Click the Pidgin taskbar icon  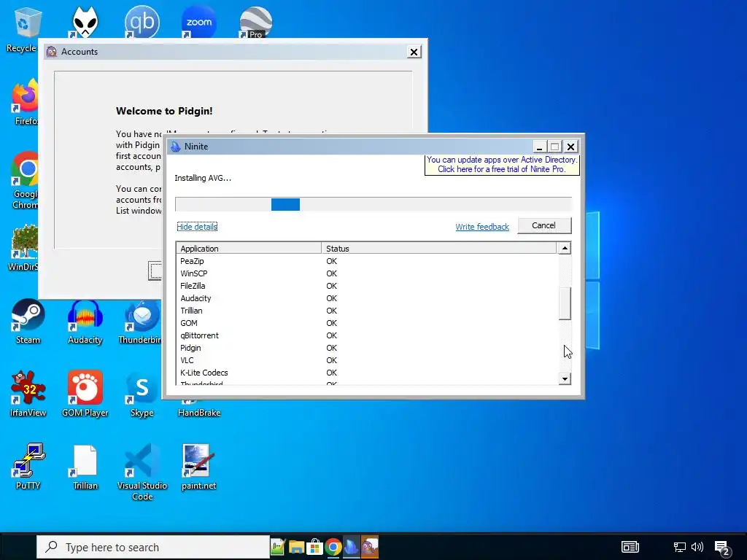point(370,547)
